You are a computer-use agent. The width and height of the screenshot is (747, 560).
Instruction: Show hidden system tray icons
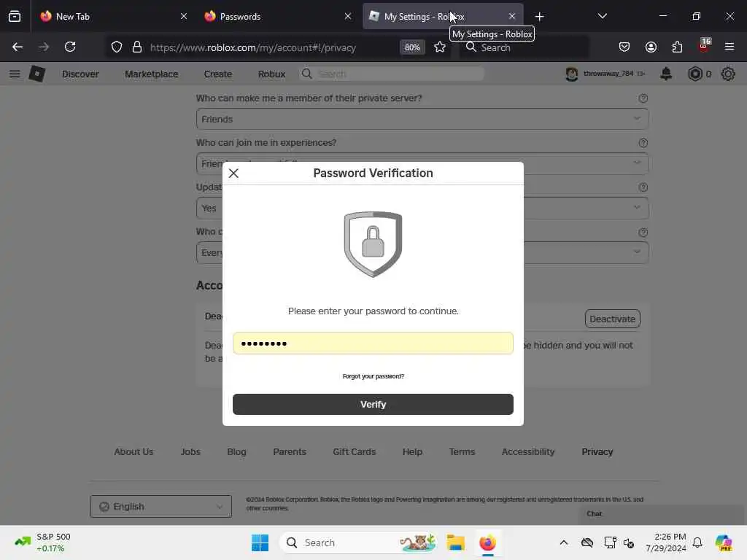(x=564, y=542)
